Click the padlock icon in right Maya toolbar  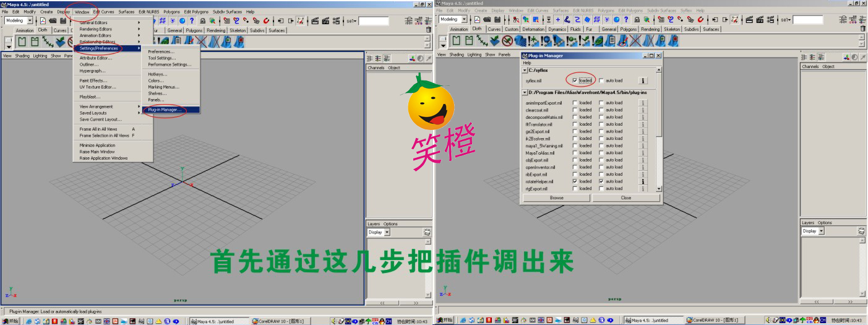(x=637, y=19)
